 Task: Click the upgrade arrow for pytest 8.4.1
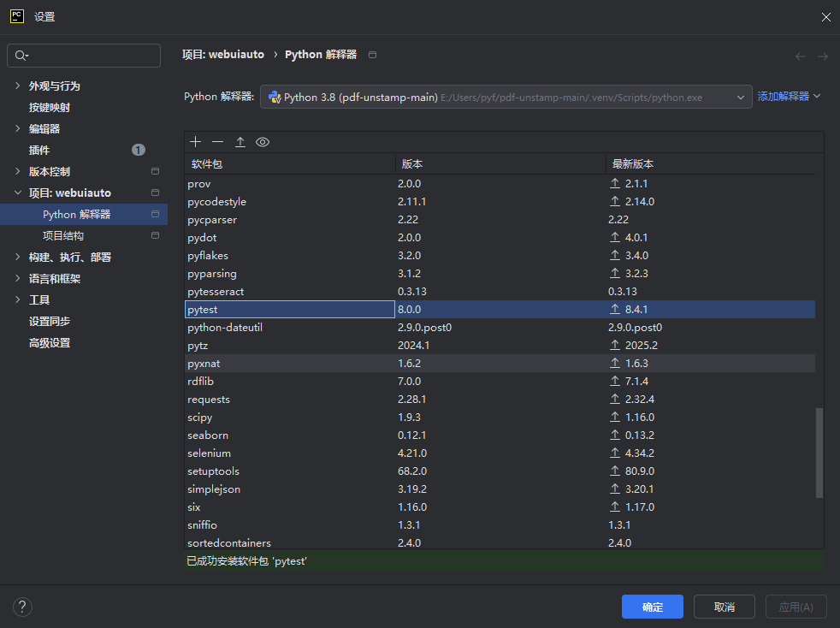point(615,309)
